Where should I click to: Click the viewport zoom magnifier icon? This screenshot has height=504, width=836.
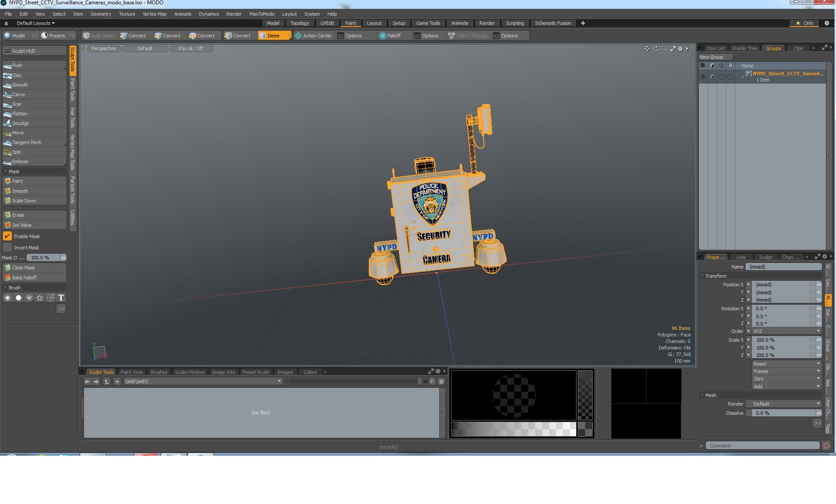point(664,49)
